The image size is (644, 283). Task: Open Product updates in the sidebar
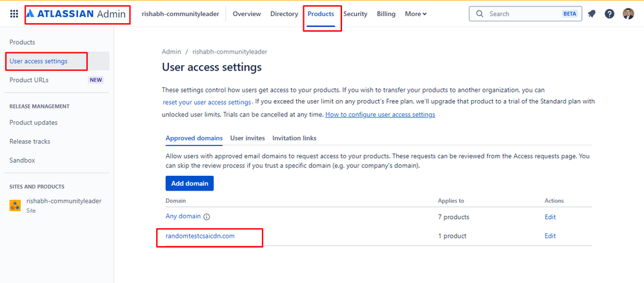34,123
